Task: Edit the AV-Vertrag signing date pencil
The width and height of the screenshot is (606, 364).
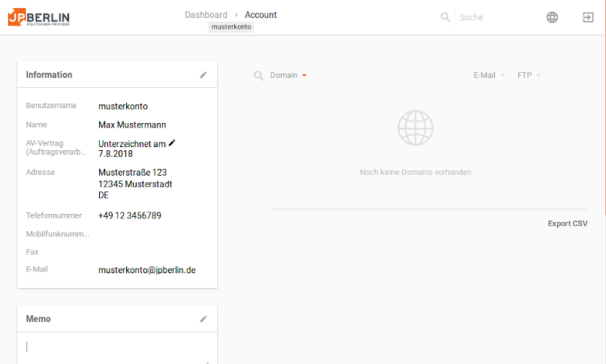Action: (172, 143)
